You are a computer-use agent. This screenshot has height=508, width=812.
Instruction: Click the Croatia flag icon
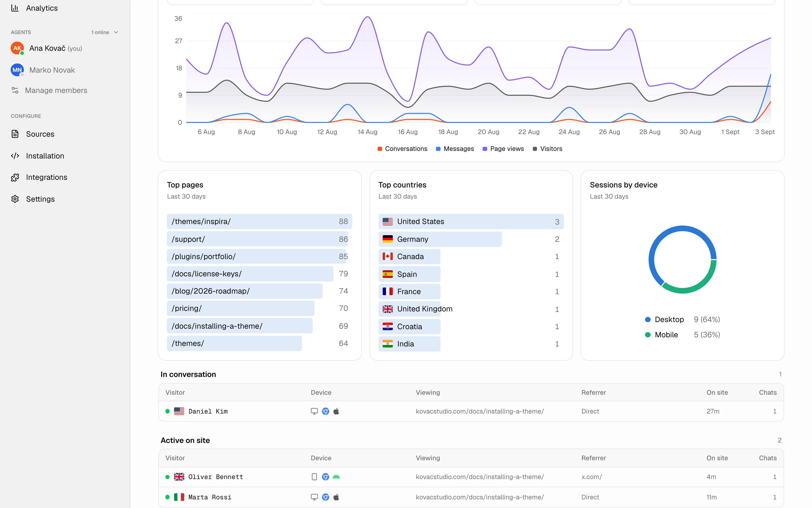pos(387,327)
